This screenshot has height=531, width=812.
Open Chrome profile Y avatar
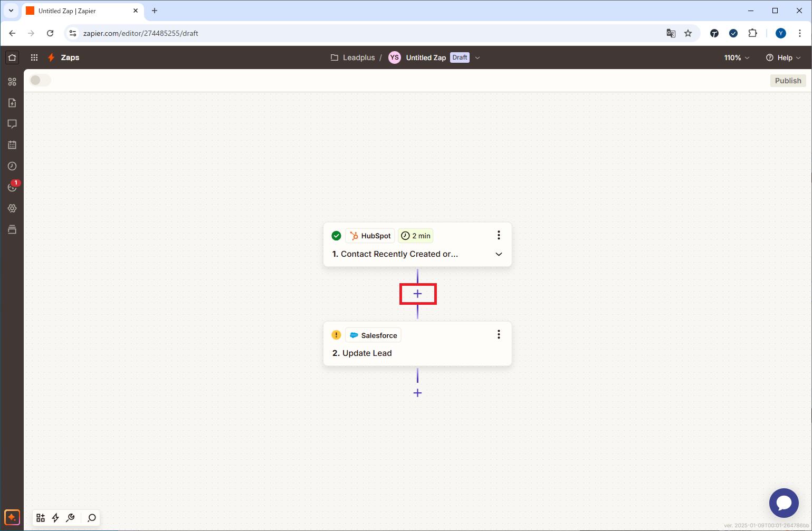(x=781, y=33)
